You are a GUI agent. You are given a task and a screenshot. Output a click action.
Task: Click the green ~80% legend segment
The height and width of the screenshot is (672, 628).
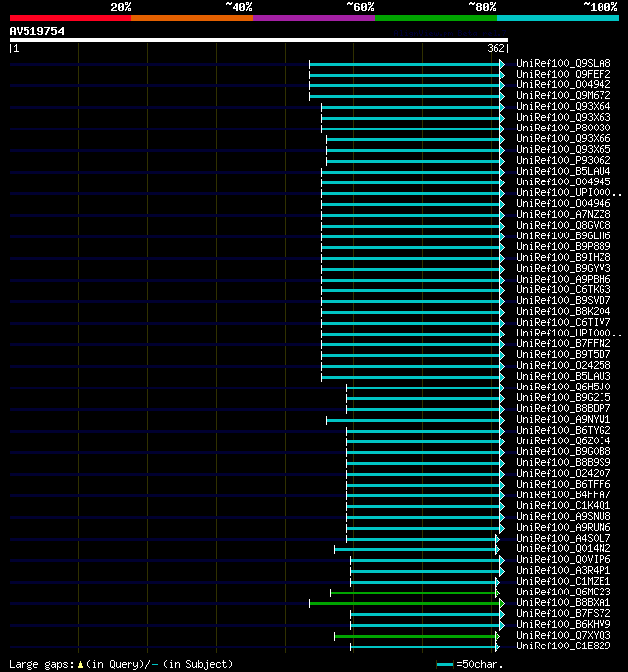click(436, 18)
